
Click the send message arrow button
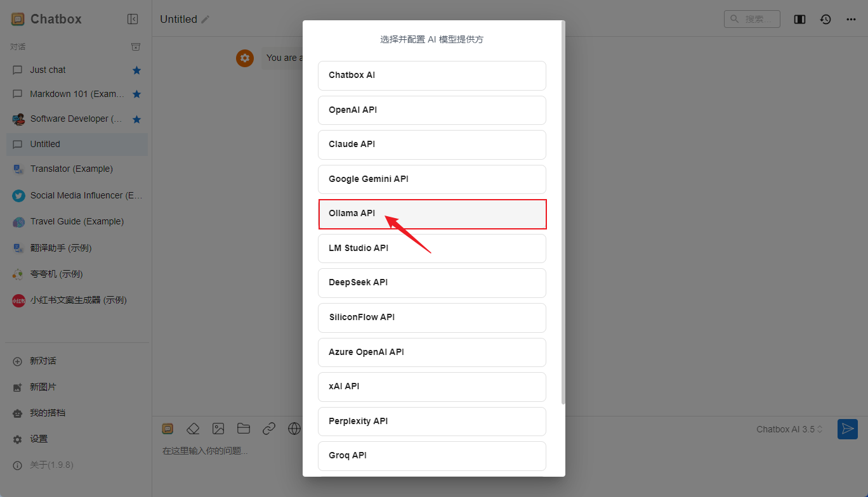(847, 429)
